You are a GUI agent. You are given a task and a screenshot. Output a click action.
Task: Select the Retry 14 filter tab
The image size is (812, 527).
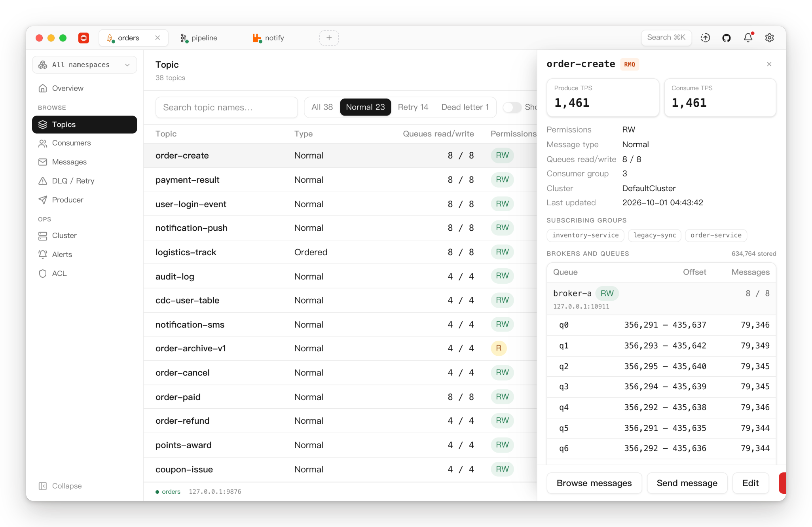coord(413,107)
